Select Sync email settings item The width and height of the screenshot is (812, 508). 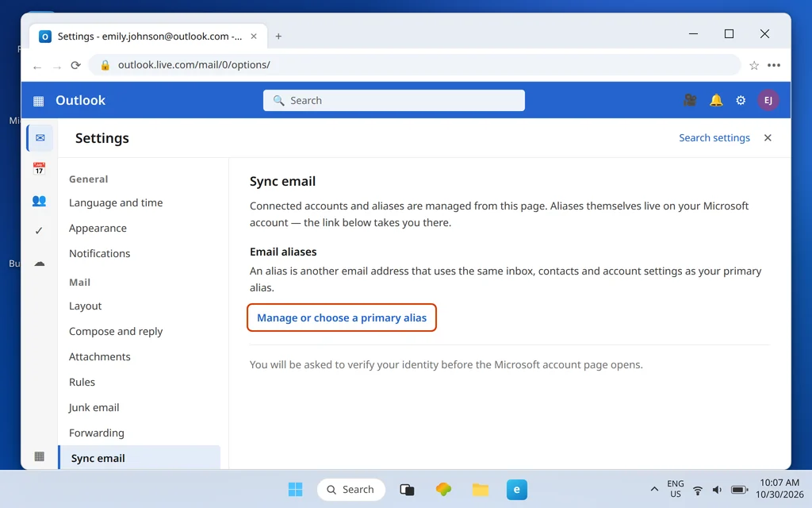click(140, 458)
